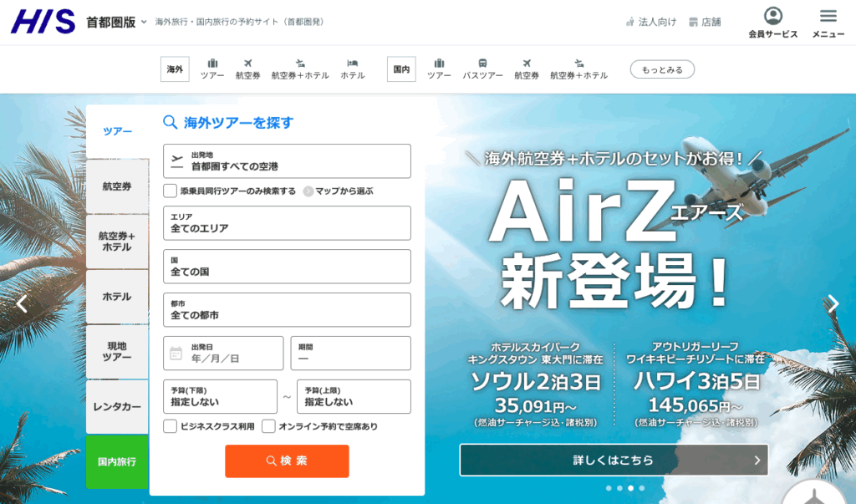The image size is (856, 504).
Task: Tick オンライン予約で空席あり checkbox
Action: [x=268, y=426]
